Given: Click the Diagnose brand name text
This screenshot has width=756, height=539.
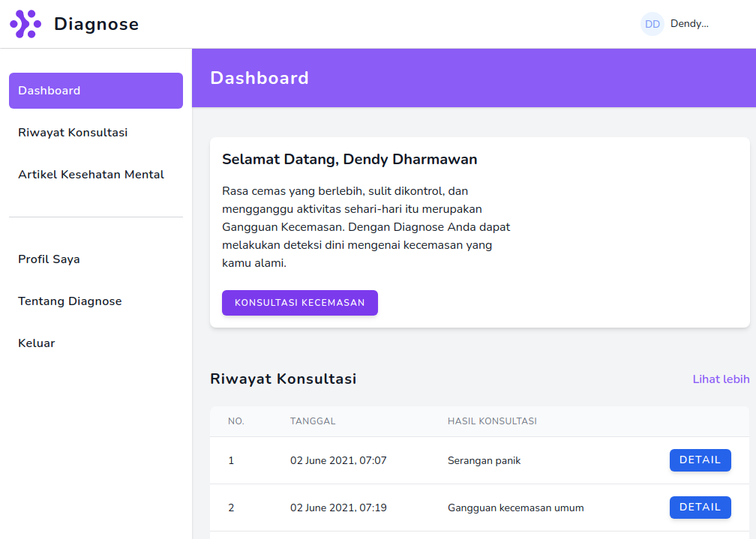Looking at the screenshot, I should (96, 24).
